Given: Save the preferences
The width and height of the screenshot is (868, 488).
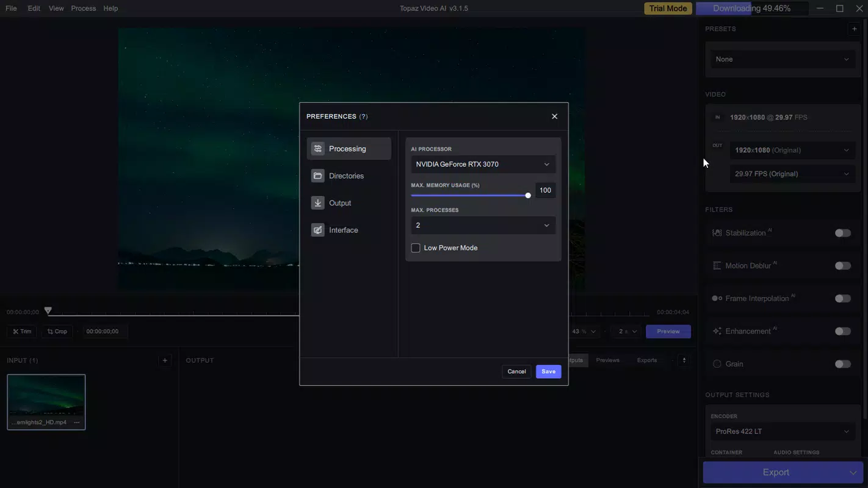Looking at the screenshot, I should [x=548, y=371].
